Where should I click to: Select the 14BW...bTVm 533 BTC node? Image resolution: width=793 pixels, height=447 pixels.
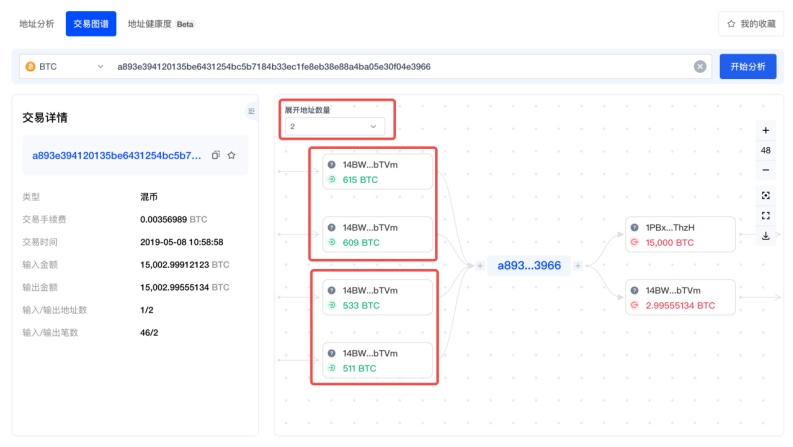coord(377,297)
